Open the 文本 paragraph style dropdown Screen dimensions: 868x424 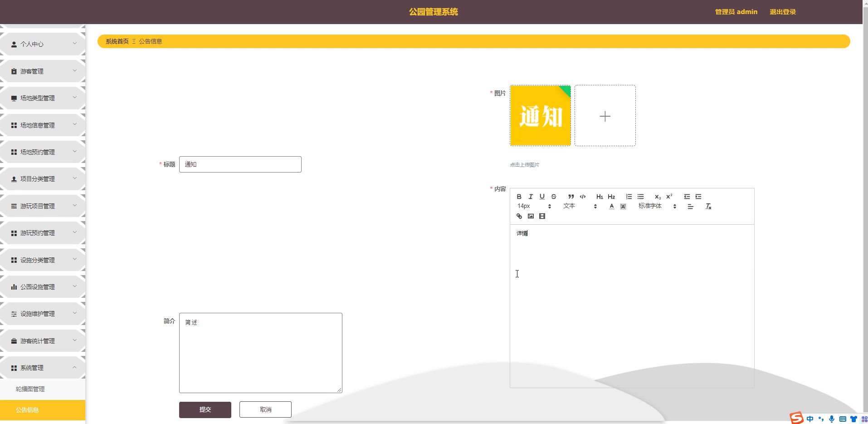point(580,206)
